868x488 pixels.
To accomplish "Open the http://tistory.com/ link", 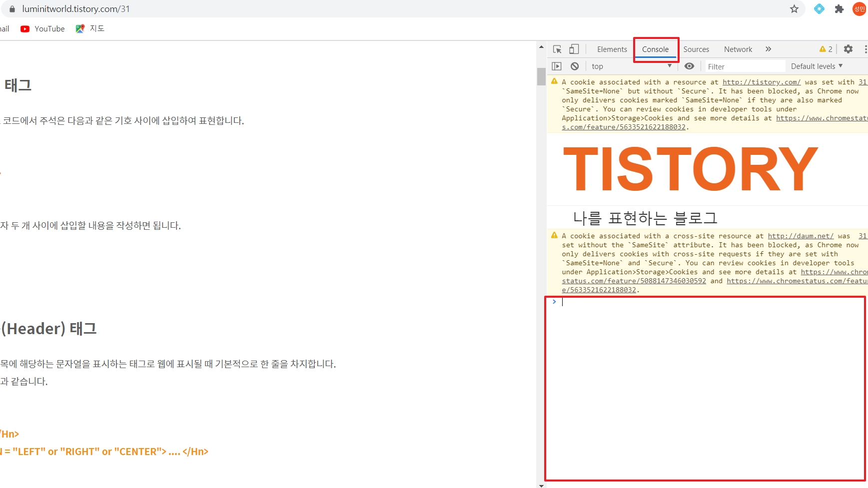I will (762, 82).
